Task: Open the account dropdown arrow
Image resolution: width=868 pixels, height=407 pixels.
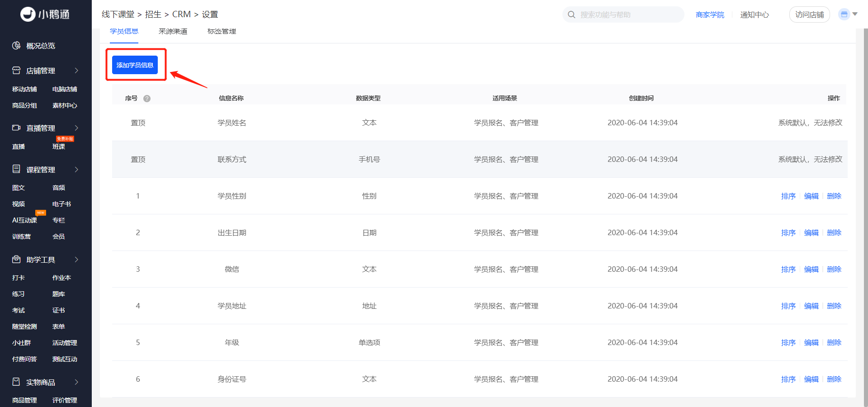Action: tap(855, 14)
